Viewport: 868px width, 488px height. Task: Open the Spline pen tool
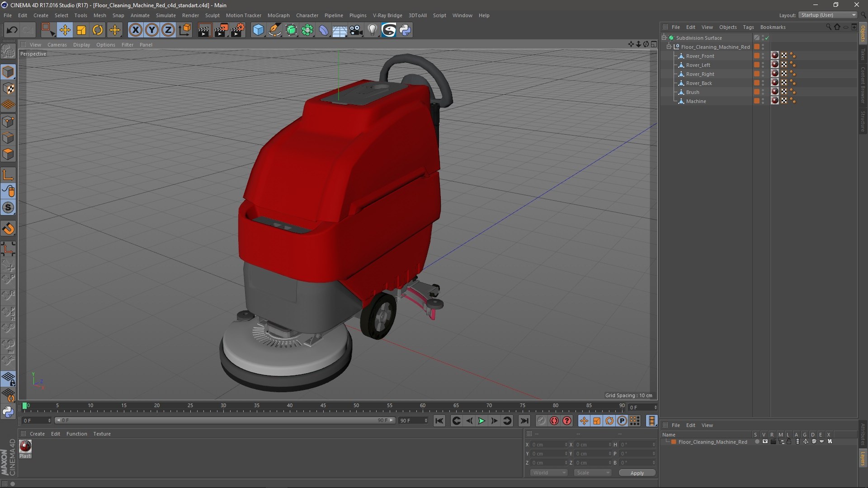coord(274,30)
